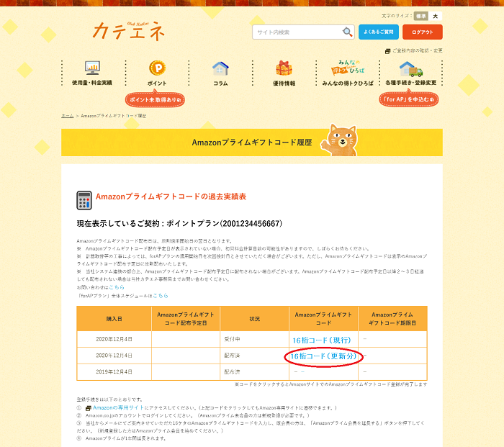Viewport: 504px width, 447px height.
Task: Click the Amazonプライムギフトコードの過去実績表 heading
Action: (171, 197)
